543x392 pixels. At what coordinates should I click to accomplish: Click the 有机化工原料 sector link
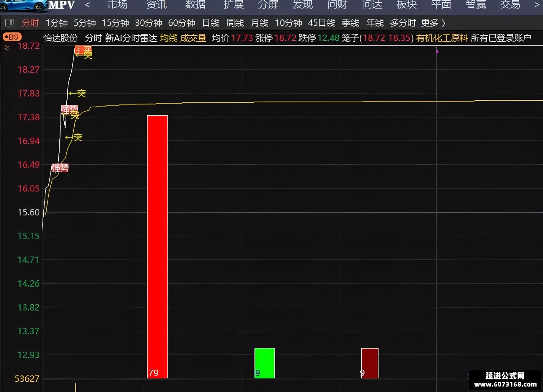[442, 38]
